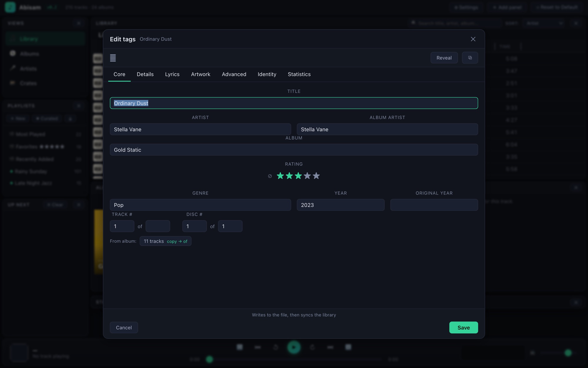The width and height of the screenshot is (588, 368).
Task: Focus the Artist field
Action: coord(200,129)
